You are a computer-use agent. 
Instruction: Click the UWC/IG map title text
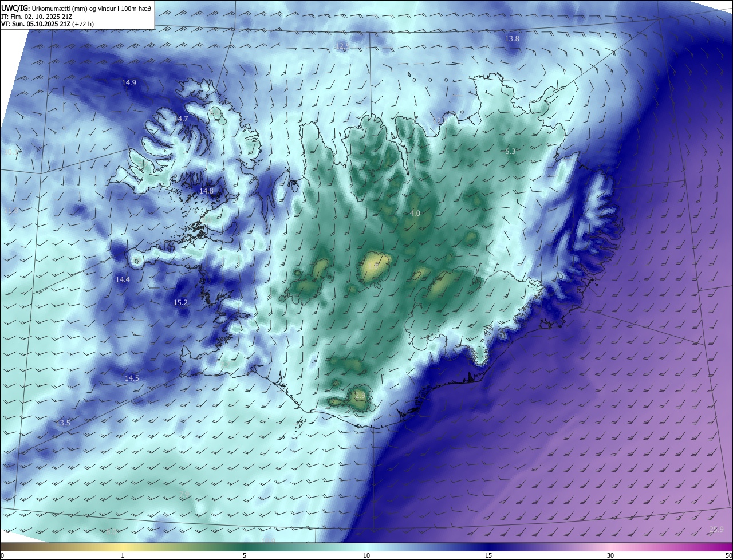tap(76, 7)
